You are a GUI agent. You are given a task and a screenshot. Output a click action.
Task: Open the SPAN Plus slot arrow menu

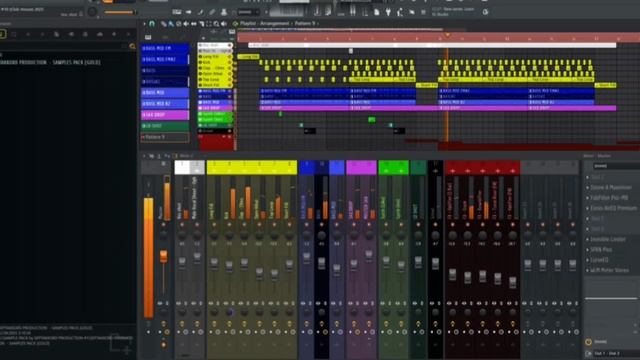[587, 249]
